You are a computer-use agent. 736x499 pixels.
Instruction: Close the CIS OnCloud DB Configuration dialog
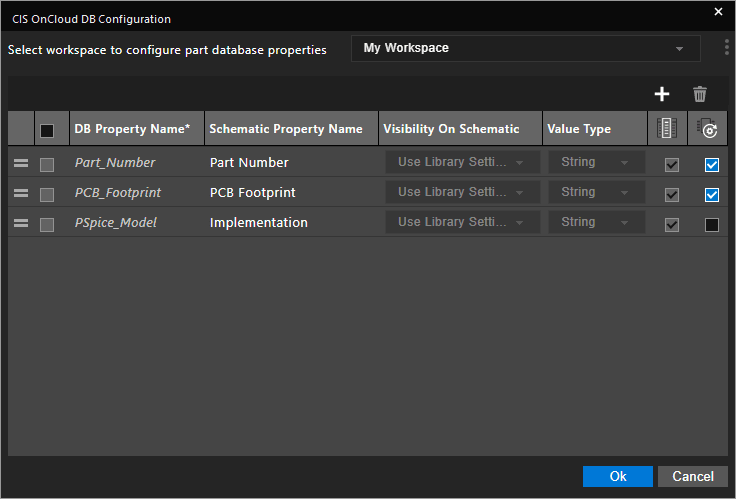pos(718,12)
